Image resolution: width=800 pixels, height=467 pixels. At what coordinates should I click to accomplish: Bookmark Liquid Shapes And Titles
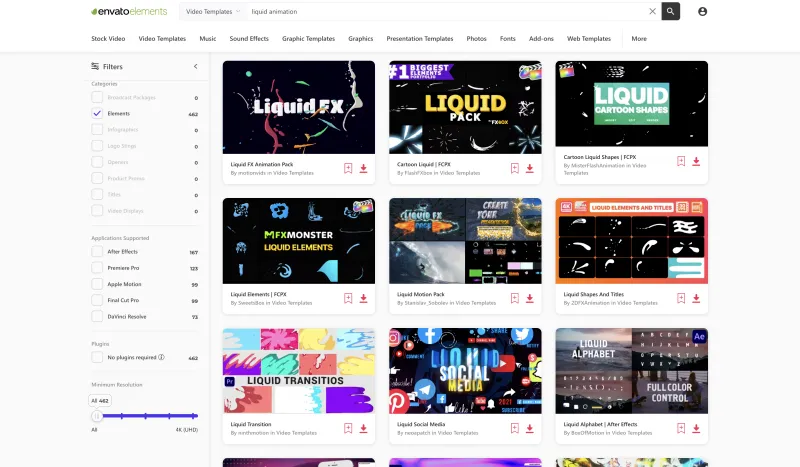681,298
